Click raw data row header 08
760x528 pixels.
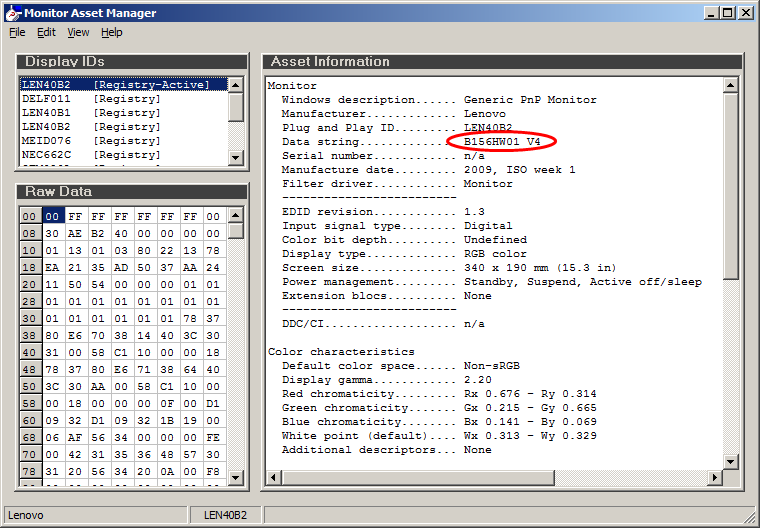click(x=30, y=234)
